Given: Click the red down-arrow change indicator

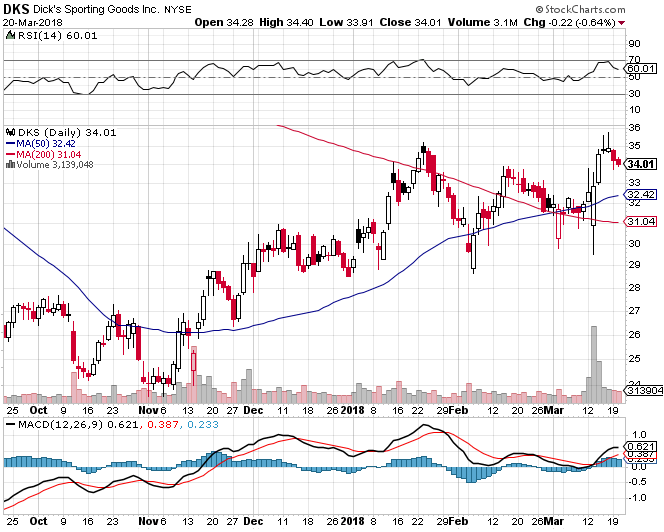Looking at the screenshot, I should pyautogui.click(x=621, y=23).
